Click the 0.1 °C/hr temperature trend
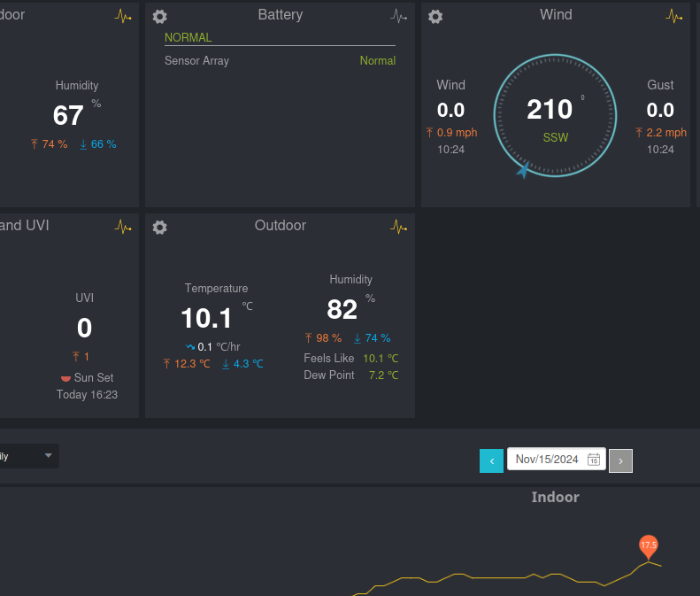700x596 pixels. tap(213, 346)
